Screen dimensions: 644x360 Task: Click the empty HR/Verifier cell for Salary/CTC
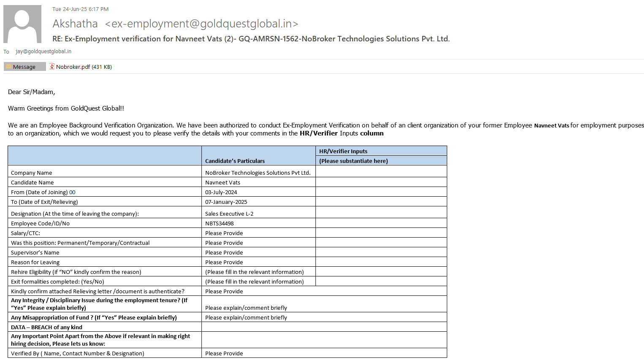point(381,233)
